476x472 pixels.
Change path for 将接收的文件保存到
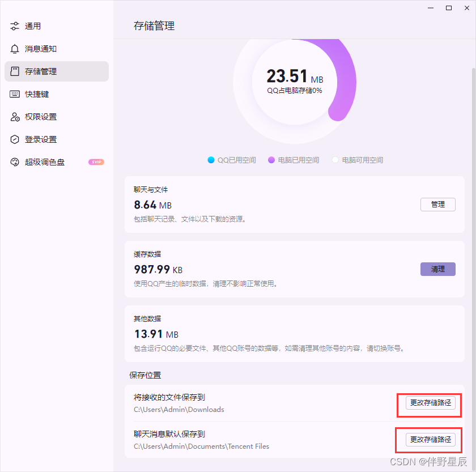431,403
